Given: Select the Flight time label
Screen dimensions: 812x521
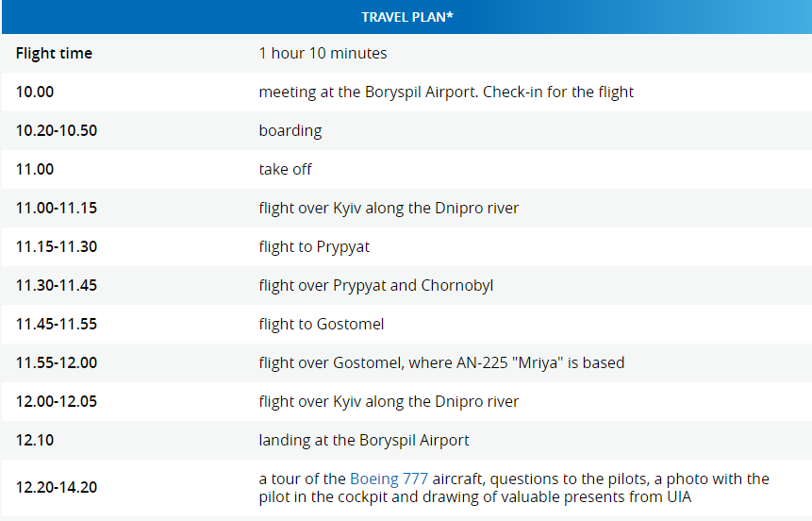Looking at the screenshot, I should pyautogui.click(x=54, y=54).
